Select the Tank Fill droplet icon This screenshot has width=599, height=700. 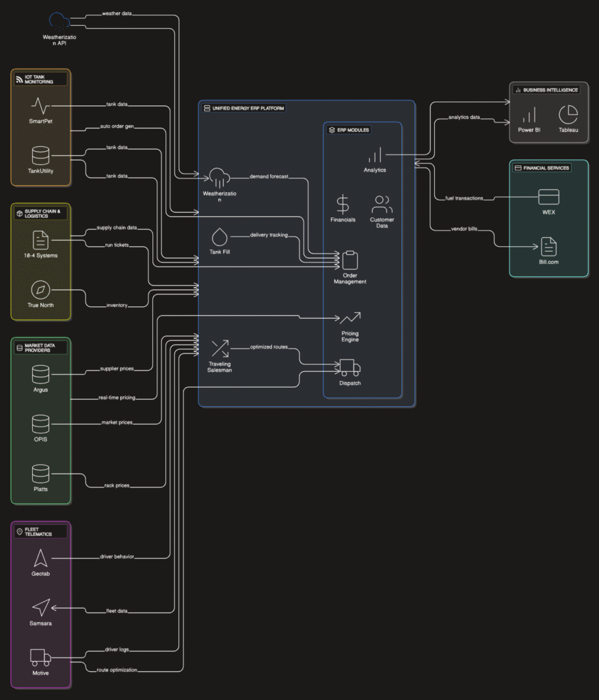click(219, 237)
